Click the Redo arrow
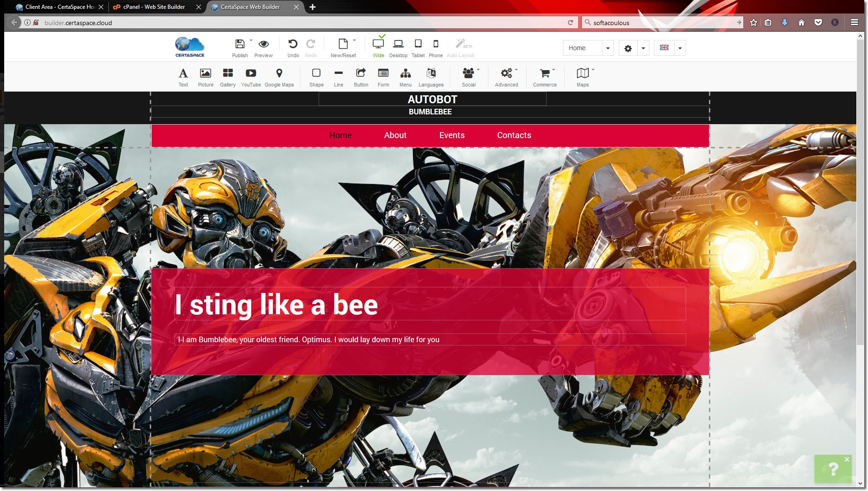The height and width of the screenshot is (491, 868). 311,44
